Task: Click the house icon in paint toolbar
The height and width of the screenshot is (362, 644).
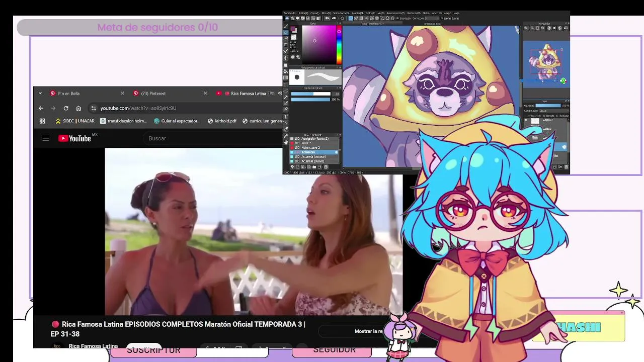Action: [292, 18]
